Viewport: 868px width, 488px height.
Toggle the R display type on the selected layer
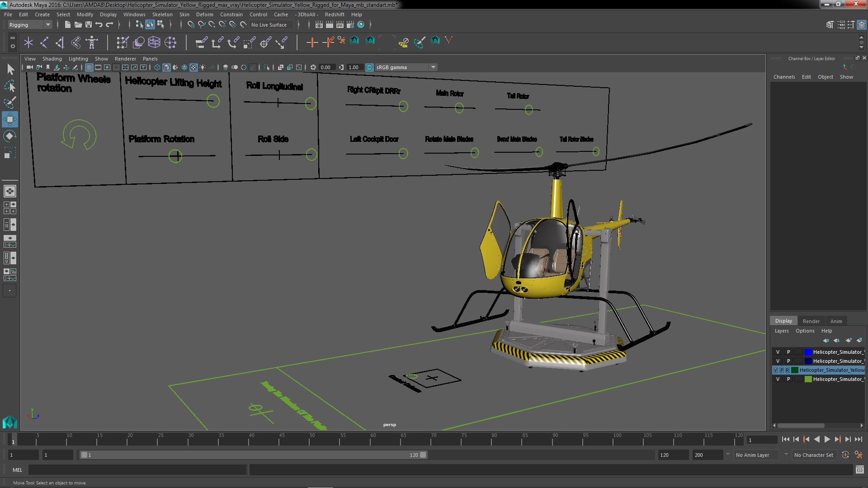click(x=787, y=370)
